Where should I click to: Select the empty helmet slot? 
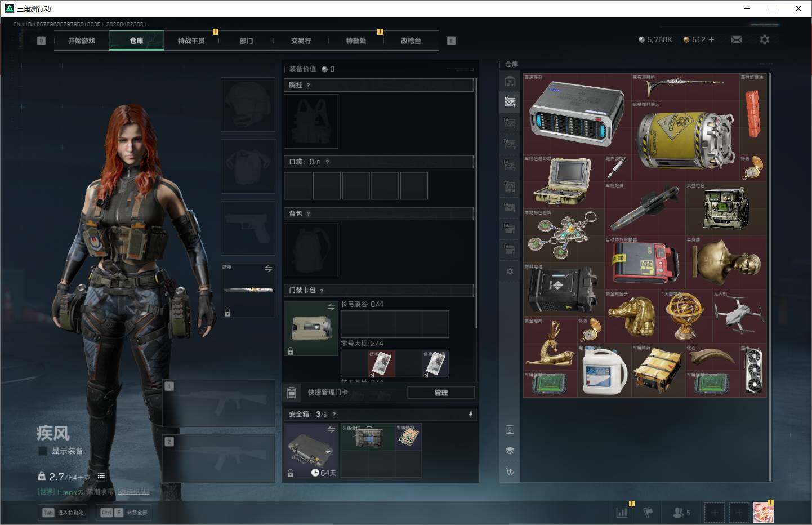coord(248,105)
